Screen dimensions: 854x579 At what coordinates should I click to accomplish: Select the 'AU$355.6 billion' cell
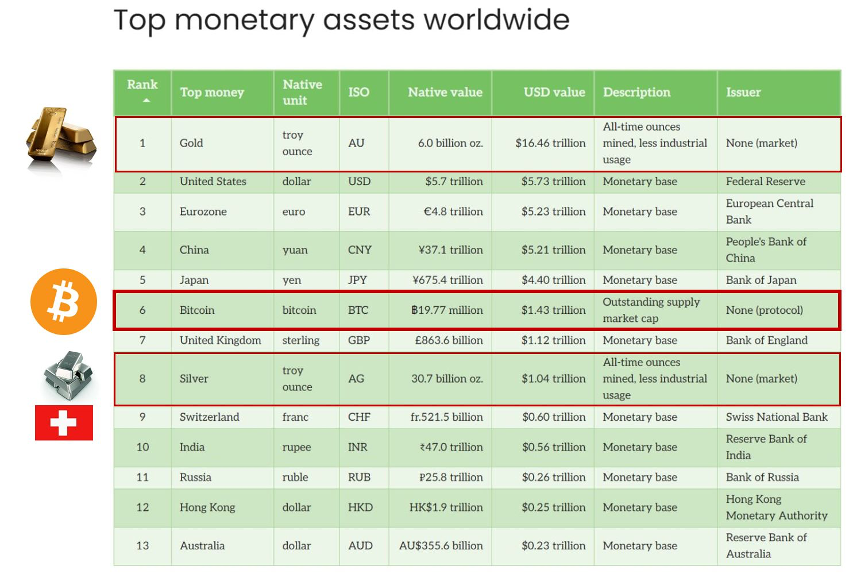440,546
